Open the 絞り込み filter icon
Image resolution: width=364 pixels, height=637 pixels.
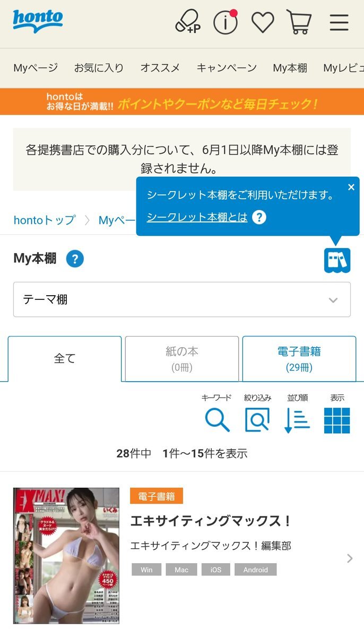257,420
